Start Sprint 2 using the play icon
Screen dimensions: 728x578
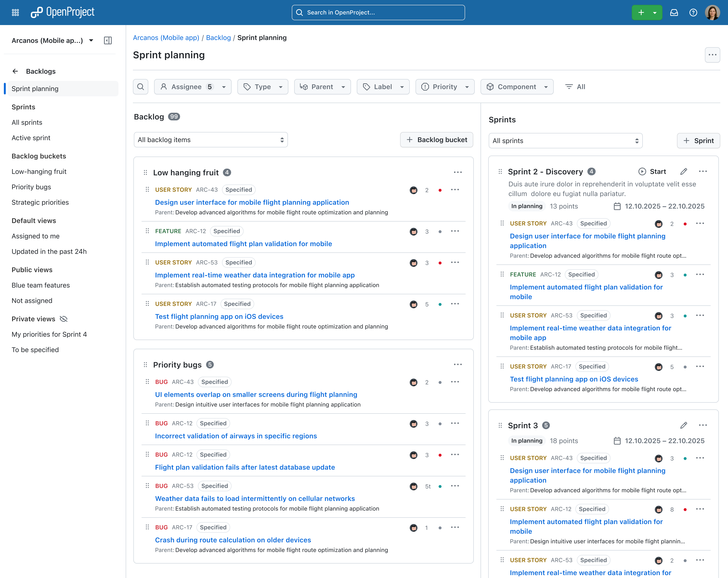(652, 171)
